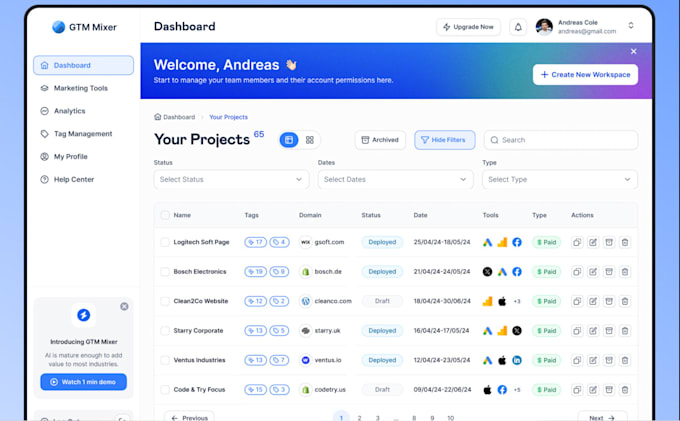Check the Logitech Soft Page row
The width and height of the screenshot is (680, 421).
pos(165,242)
